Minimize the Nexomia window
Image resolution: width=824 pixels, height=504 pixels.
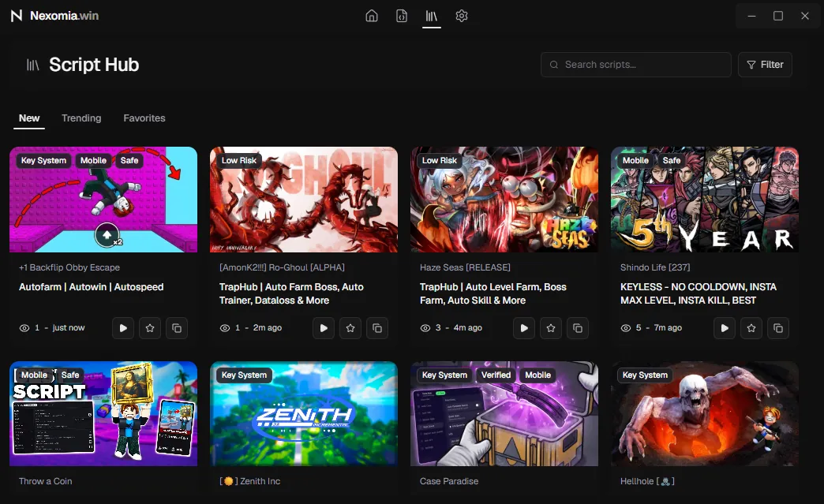pyautogui.click(x=751, y=16)
